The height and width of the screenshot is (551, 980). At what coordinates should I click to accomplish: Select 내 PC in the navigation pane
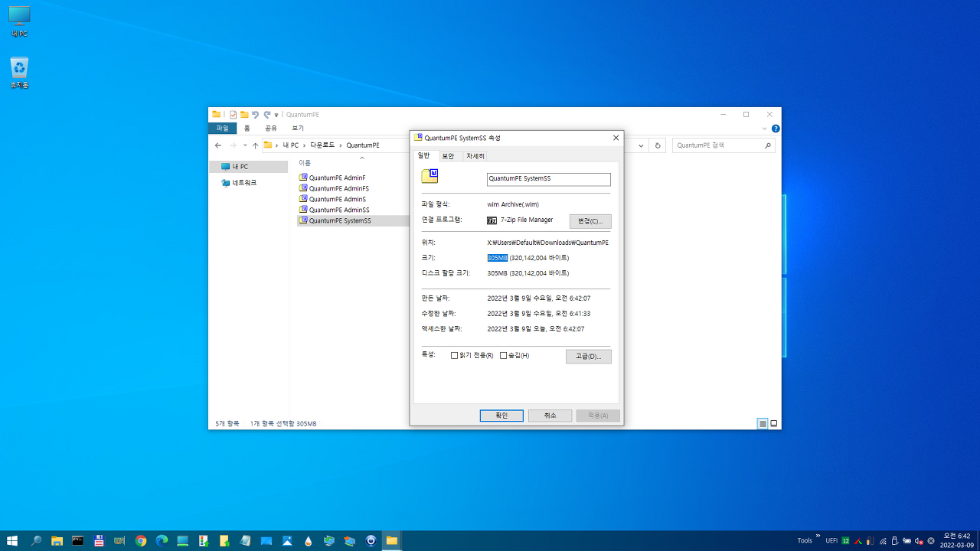pyautogui.click(x=249, y=167)
